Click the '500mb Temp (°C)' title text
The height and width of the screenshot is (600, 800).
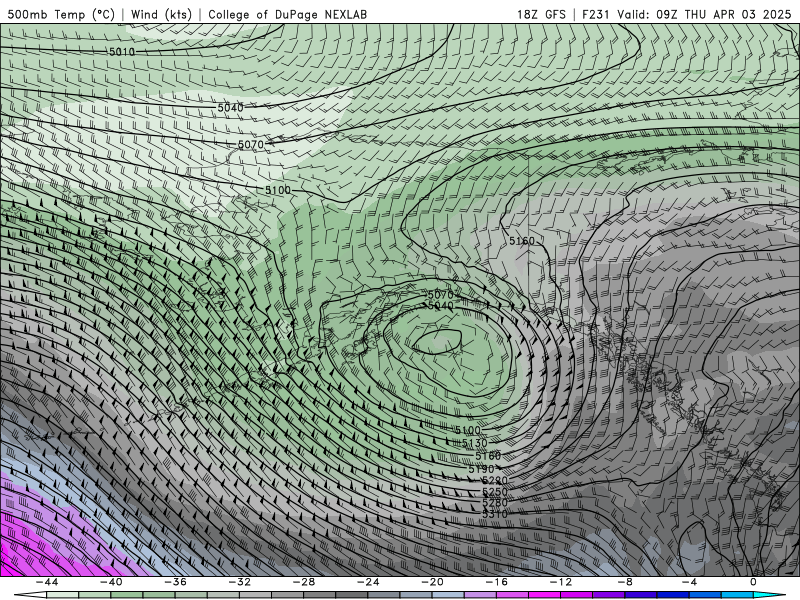[x=61, y=14]
